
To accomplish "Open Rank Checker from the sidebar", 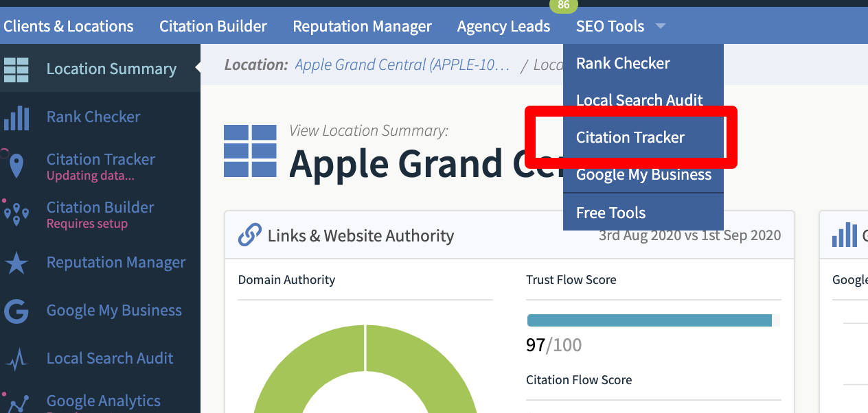I will [x=93, y=117].
